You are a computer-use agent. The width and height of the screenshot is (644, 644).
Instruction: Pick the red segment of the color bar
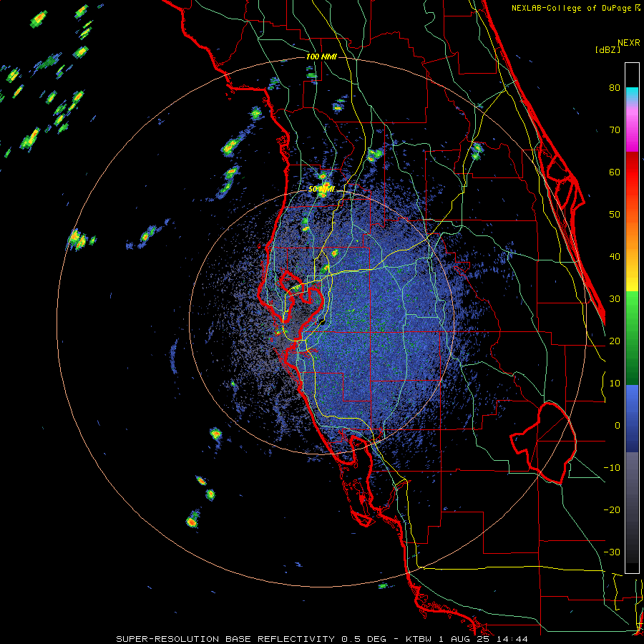[632, 172]
